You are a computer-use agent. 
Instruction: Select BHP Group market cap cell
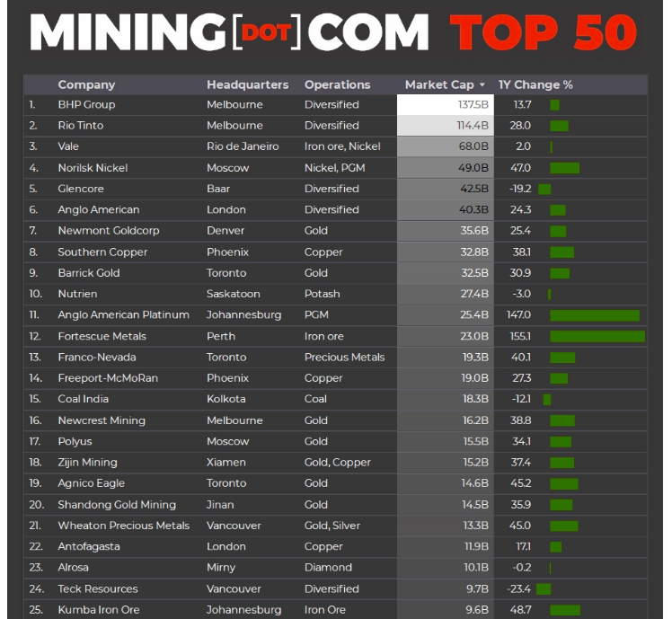(x=446, y=105)
